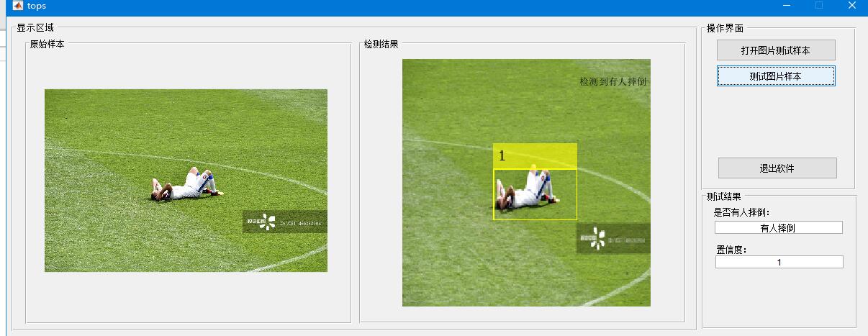
Task: Click the 操作界面 panel heading
Action: click(725, 28)
